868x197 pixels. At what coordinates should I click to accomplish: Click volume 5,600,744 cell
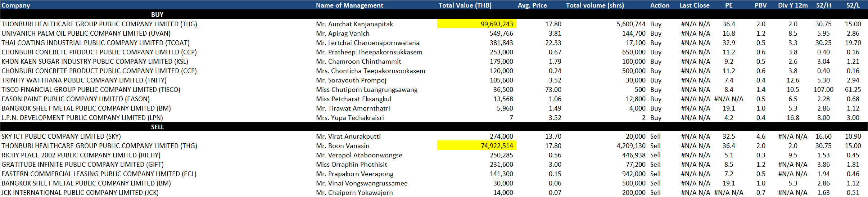point(631,24)
